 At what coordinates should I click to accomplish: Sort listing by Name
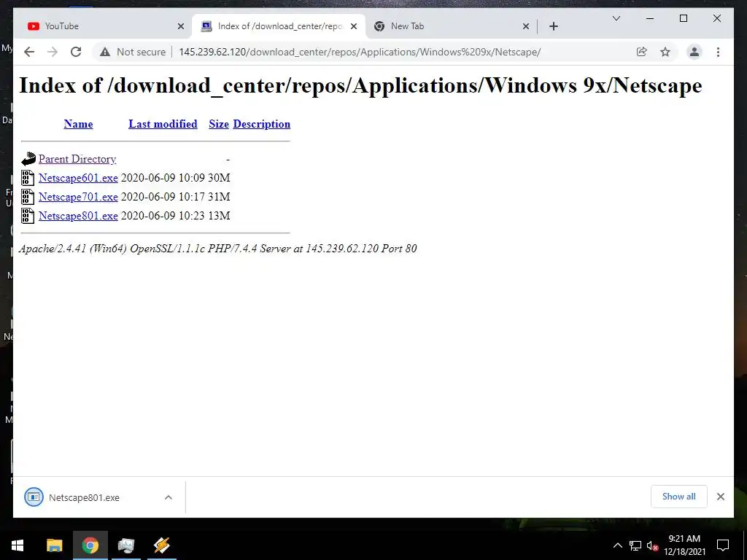tap(78, 124)
